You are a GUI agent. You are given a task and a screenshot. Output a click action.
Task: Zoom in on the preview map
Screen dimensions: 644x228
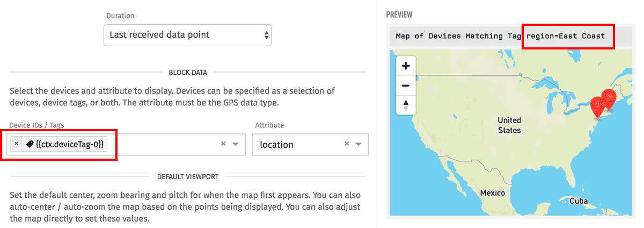[406, 66]
